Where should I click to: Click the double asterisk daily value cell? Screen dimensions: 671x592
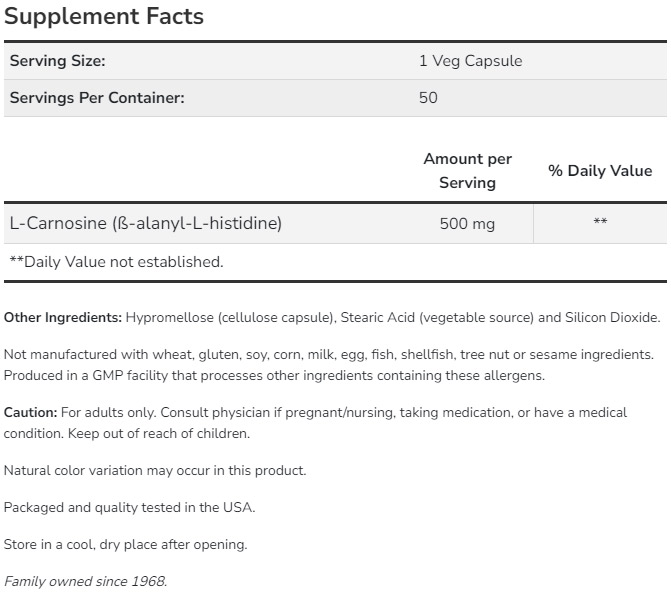pyautogui.click(x=600, y=223)
